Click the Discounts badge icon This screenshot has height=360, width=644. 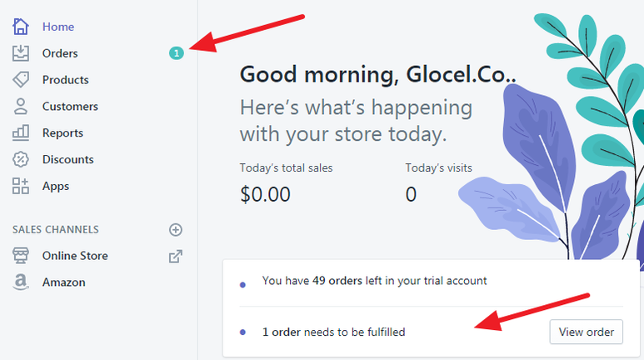pyautogui.click(x=21, y=159)
